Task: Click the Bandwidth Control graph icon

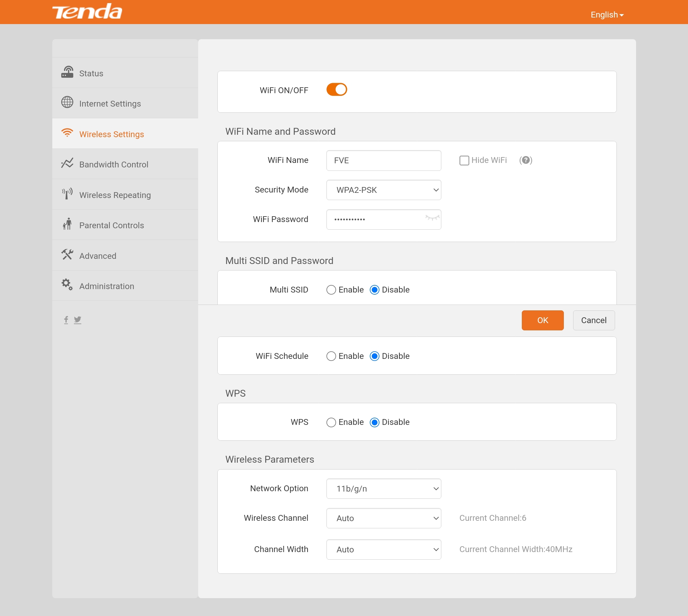Action: (67, 163)
